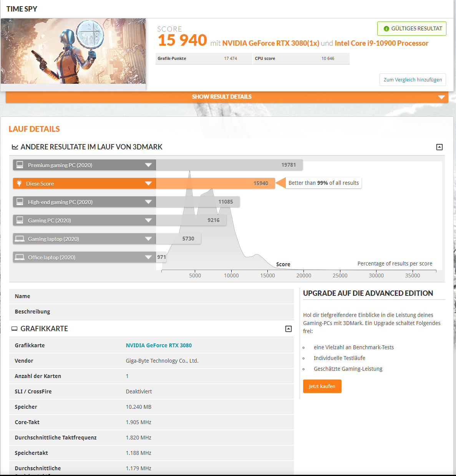Screen dimensions: 456x476
Task: Open the NVIDIA GeForce RTX 3080(1x) link
Action: [x=270, y=43]
